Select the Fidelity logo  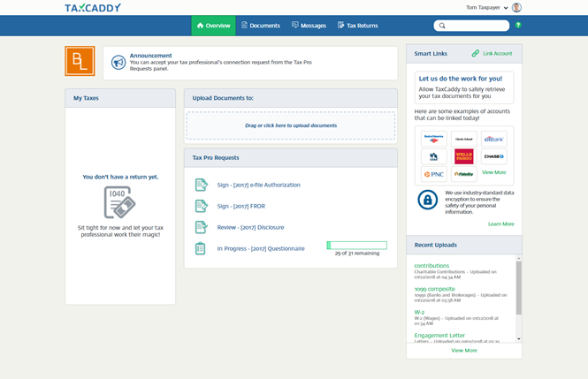[464, 174]
